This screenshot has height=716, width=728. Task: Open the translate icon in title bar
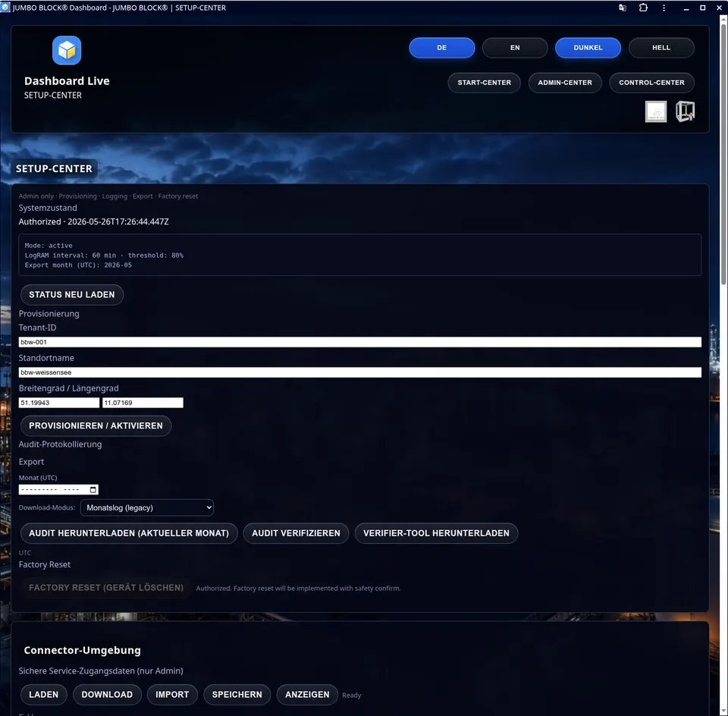click(623, 8)
